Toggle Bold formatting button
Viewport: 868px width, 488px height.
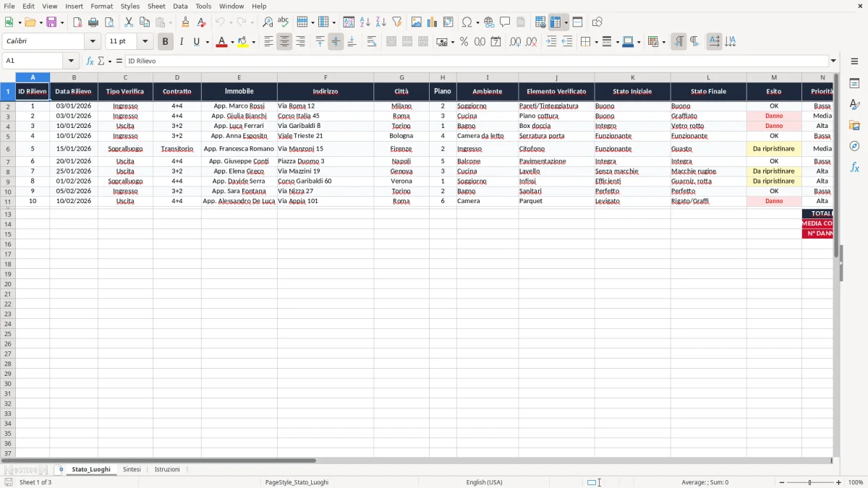tap(165, 42)
